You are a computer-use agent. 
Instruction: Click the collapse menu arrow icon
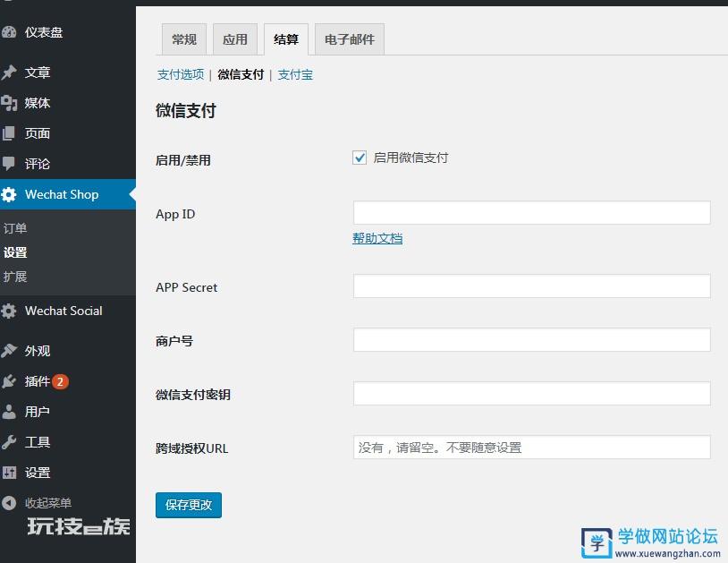(9, 503)
